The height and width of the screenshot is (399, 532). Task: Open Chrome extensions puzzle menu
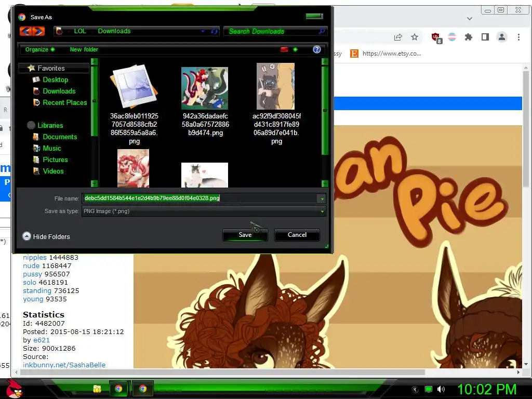click(x=469, y=37)
